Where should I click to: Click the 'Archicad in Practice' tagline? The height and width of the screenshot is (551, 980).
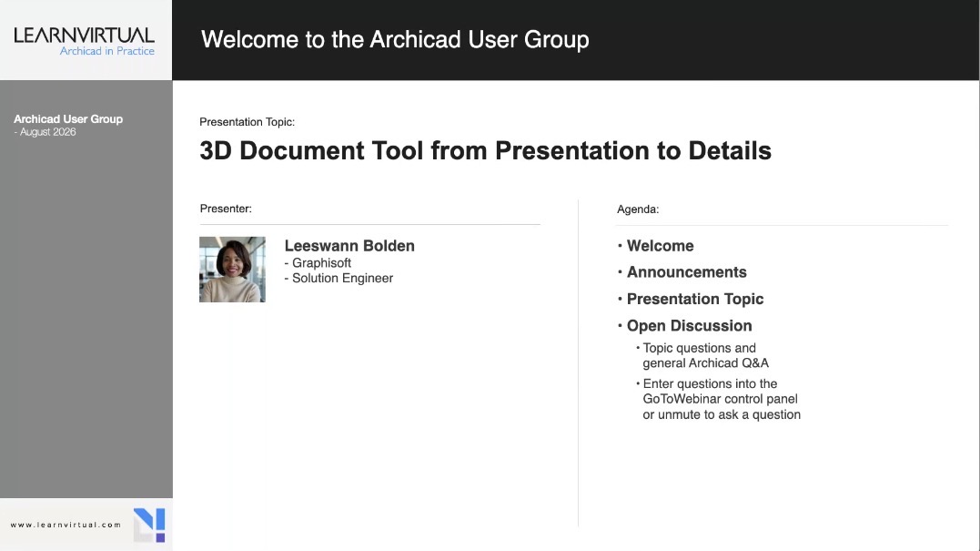pyautogui.click(x=106, y=51)
